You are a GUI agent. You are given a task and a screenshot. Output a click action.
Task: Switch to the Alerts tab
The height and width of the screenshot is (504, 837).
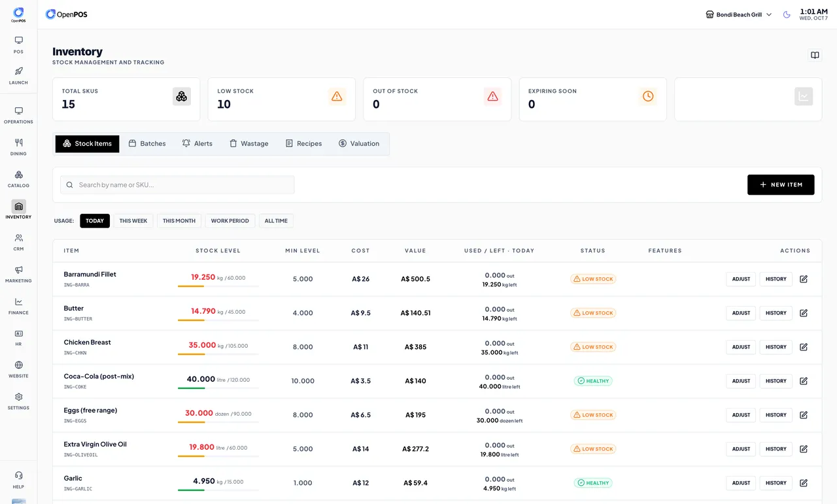(x=197, y=144)
